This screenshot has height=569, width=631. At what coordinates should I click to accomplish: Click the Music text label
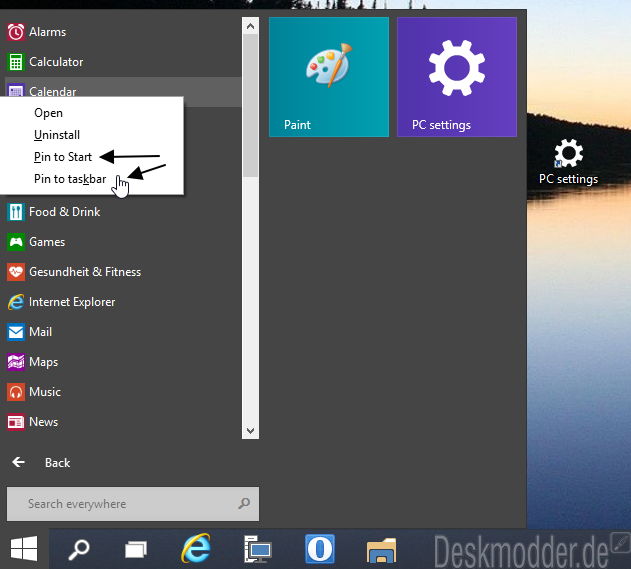tap(45, 392)
